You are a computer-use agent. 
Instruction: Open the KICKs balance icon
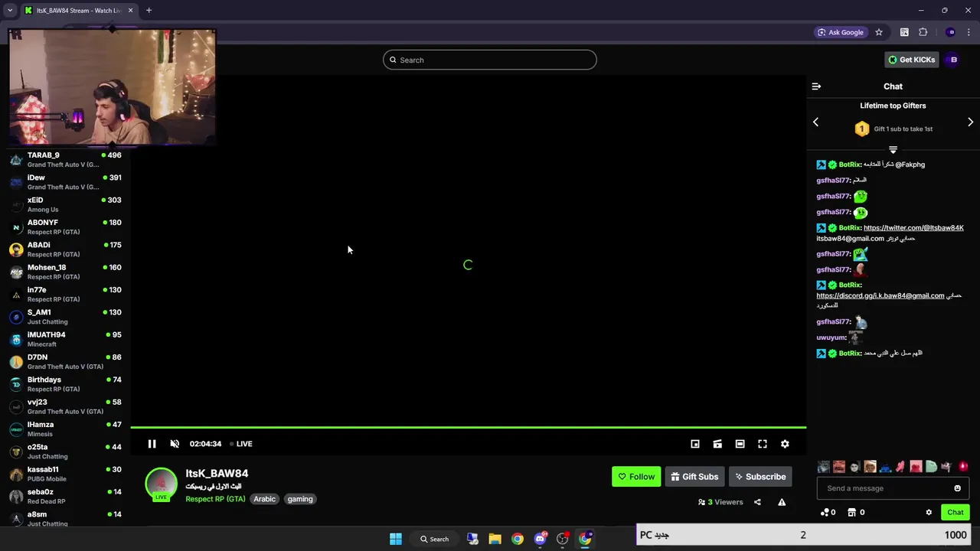click(828, 513)
